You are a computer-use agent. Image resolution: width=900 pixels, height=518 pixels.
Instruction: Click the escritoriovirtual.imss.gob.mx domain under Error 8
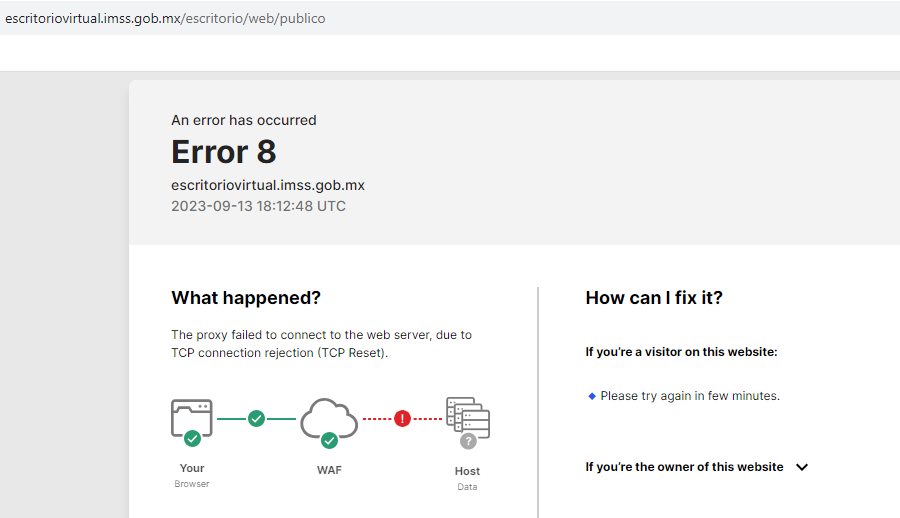coord(268,185)
